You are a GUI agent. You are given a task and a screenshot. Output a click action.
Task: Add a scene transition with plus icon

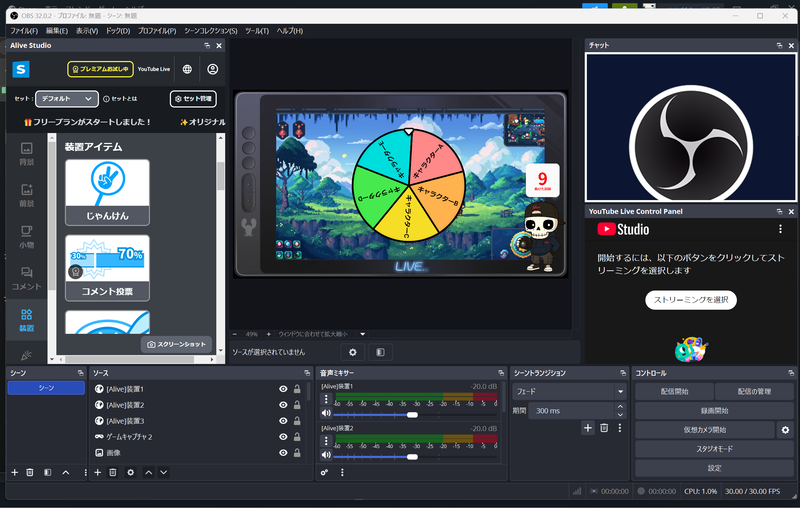pyautogui.click(x=588, y=428)
